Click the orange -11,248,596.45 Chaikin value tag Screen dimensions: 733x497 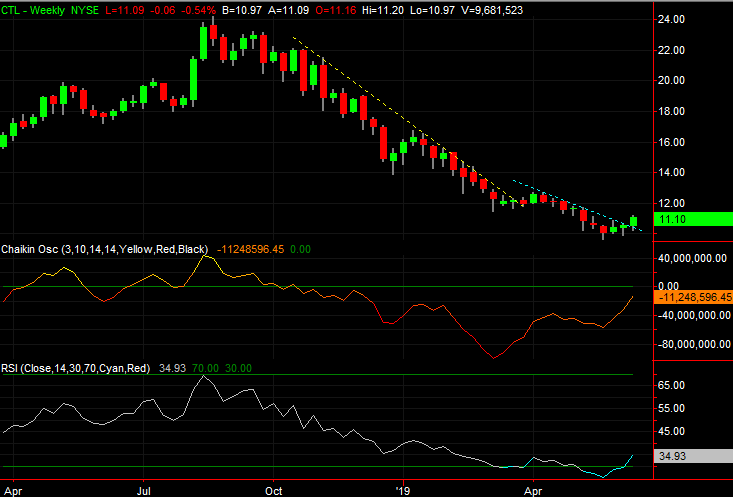(x=691, y=297)
